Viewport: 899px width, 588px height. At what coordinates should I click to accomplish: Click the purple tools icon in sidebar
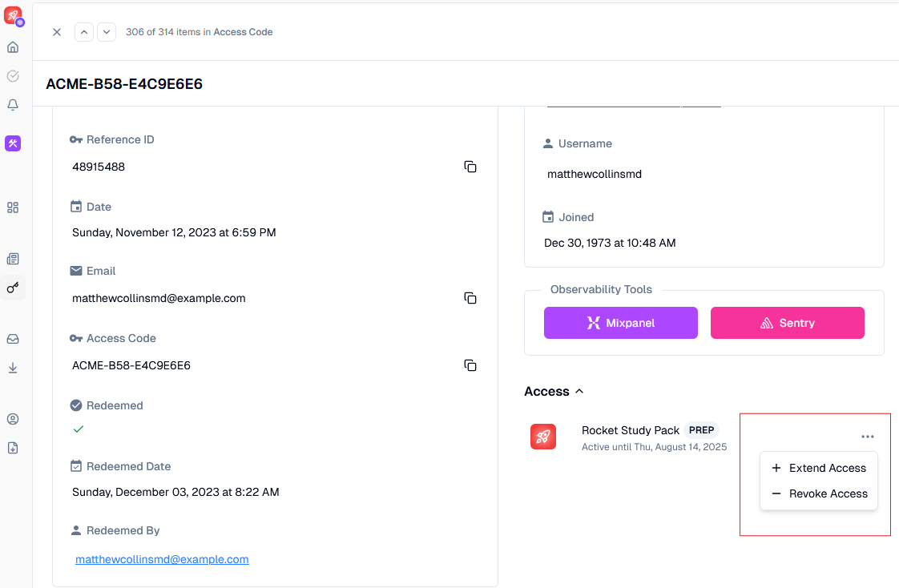click(x=13, y=143)
